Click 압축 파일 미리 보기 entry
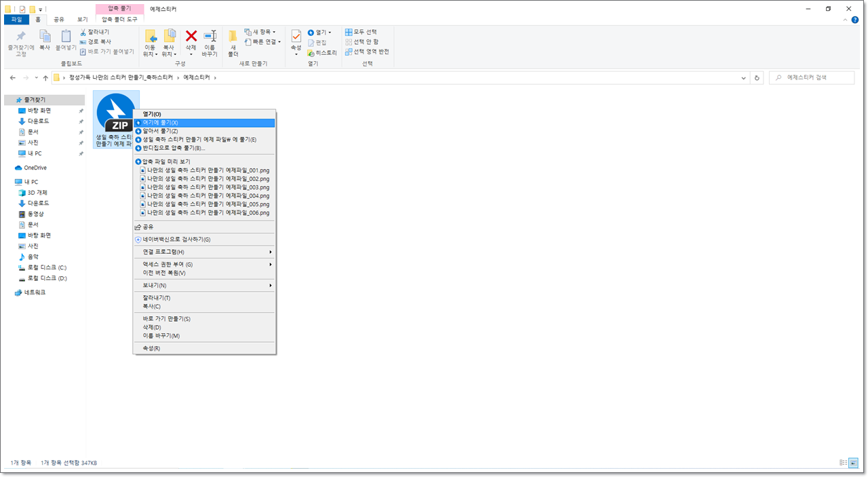The width and height of the screenshot is (868, 477). coord(204,161)
